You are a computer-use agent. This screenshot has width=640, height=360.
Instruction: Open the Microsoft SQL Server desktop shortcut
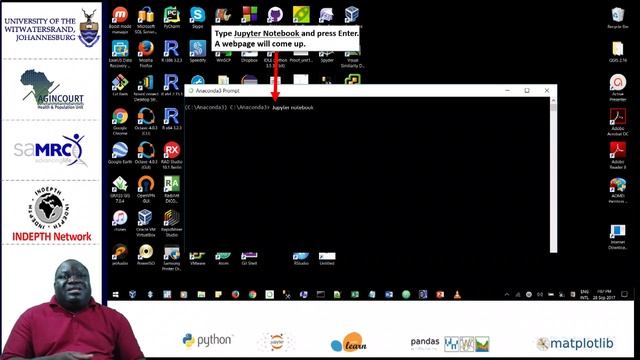point(146,20)
